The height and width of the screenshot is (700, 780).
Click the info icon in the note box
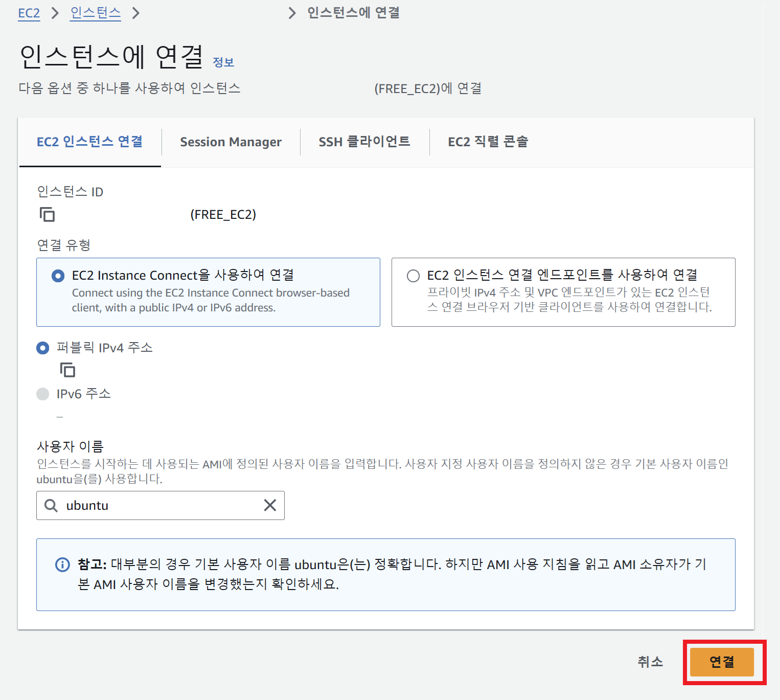pyautogui.click(x=62, y=564)
